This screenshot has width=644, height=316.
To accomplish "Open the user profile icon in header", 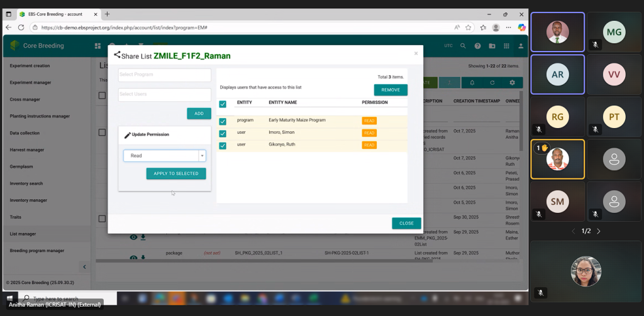I will tap(520, 46).
